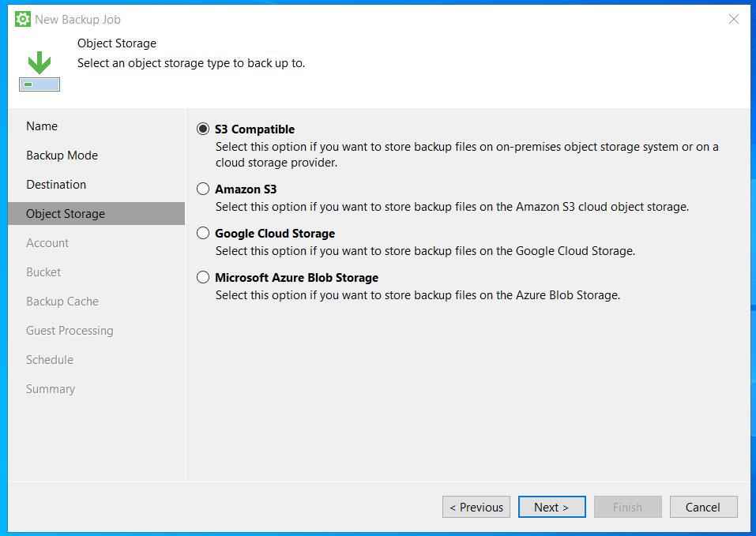Switch to the Destination step

(x=56, y=185)
